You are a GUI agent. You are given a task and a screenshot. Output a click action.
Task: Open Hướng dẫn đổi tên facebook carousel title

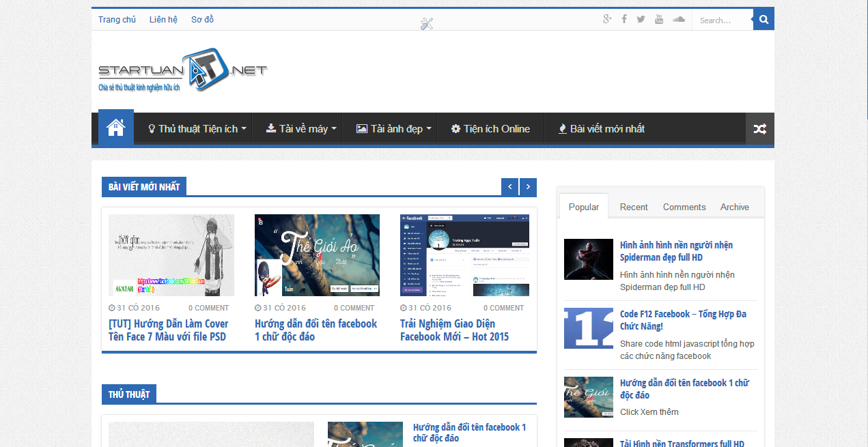click(x=316, y=330)
